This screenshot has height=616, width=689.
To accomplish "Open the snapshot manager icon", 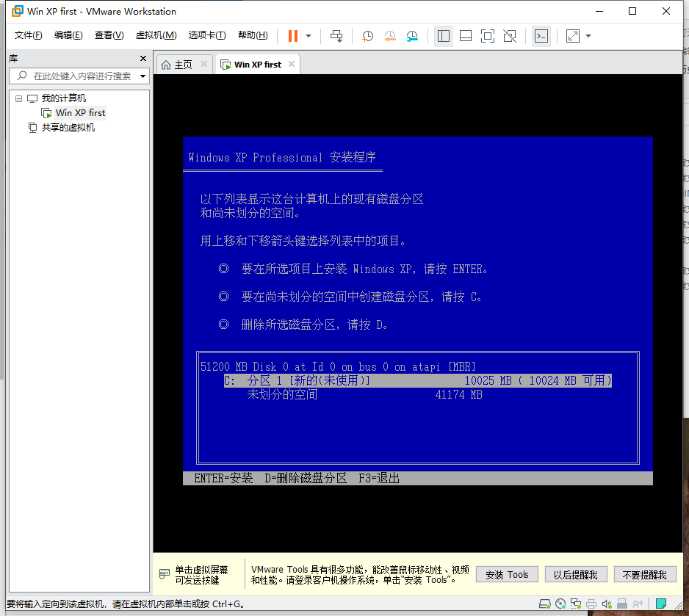I will 412,36.
